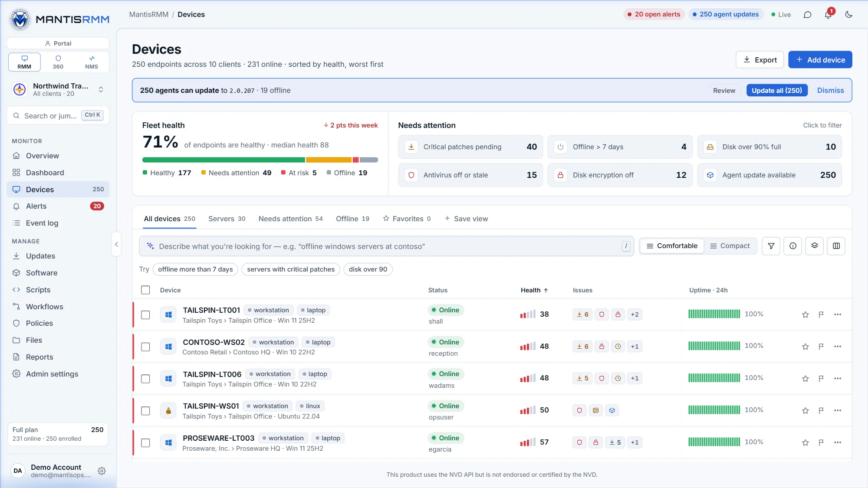
Task: Tick the select-all devices checkbox
Action: [x=145, y=290]
